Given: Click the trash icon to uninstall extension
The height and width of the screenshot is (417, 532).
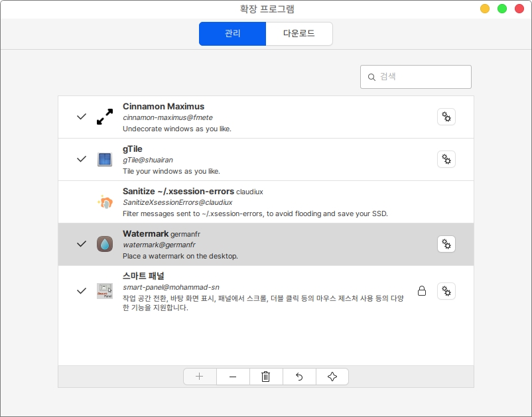Looking at the screenshot, I should [266, 377].
